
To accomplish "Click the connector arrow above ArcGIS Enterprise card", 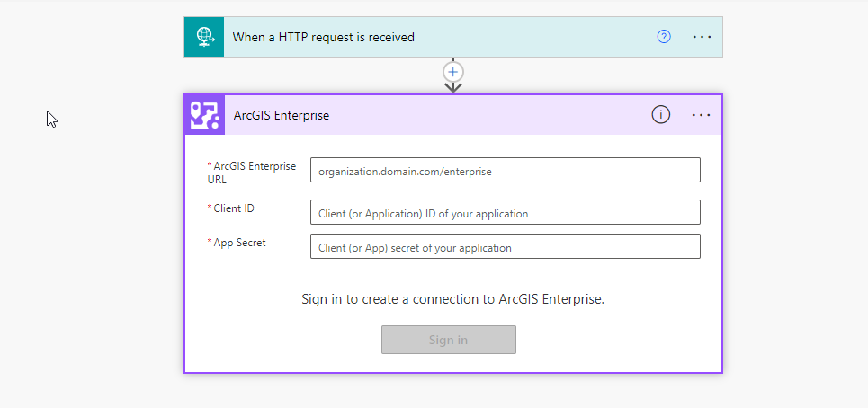I will pyautogui.click(x=453, y=87).
